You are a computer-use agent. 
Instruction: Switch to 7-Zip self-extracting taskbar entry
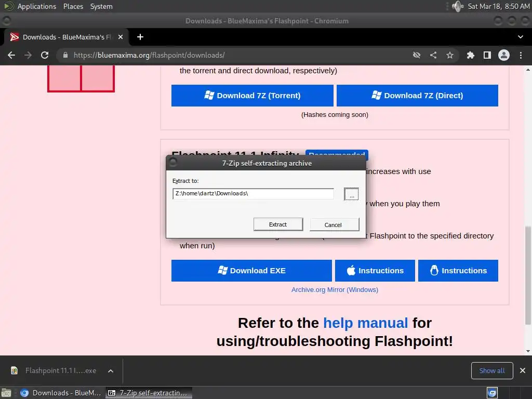pyautogui.click(x=149, y=393)
